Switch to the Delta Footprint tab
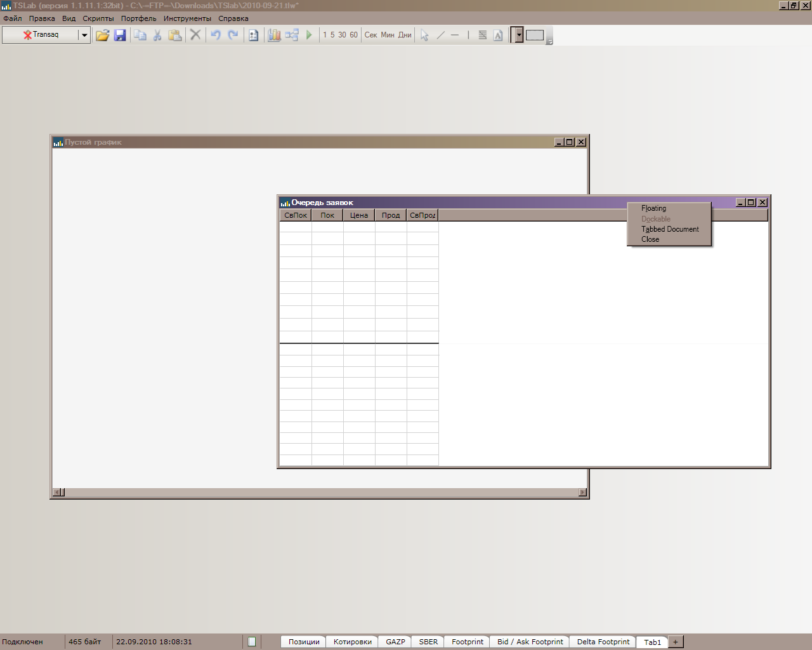 603,642
